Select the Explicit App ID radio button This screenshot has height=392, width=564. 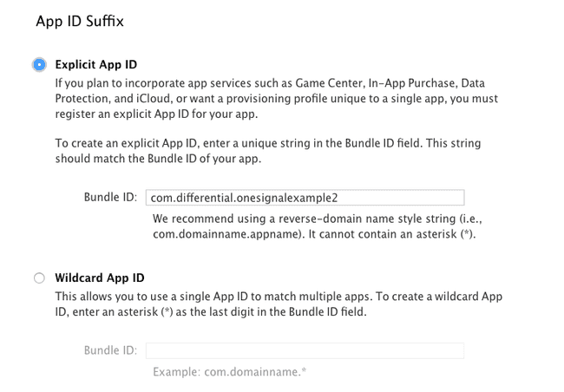pos(39,65)
